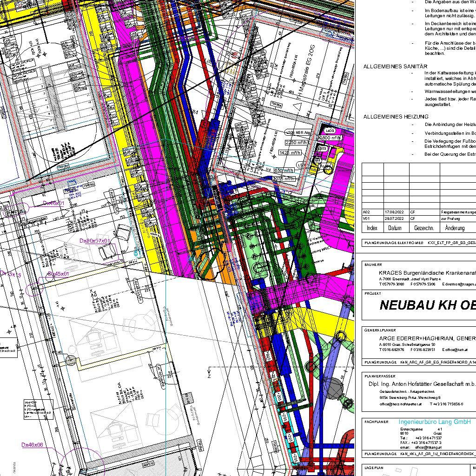The image size is (476, 476).
Task: Click the L408 duct tag bubble
Action: 331,131
